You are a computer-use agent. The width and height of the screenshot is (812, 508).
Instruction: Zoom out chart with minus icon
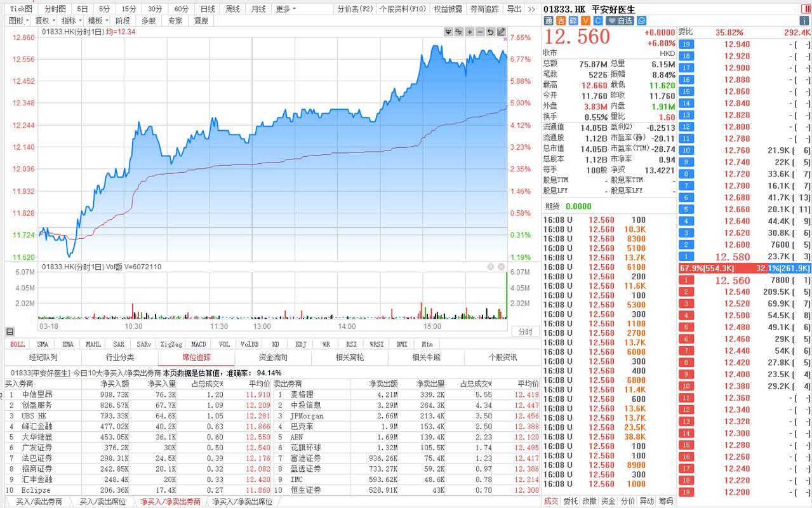[x=481, y=32]
